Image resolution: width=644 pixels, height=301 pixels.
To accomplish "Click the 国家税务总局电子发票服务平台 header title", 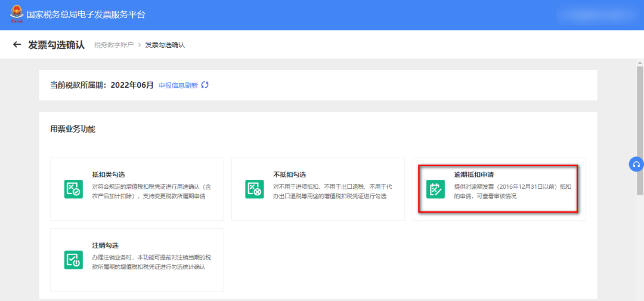I will click(x=86, y=14).
